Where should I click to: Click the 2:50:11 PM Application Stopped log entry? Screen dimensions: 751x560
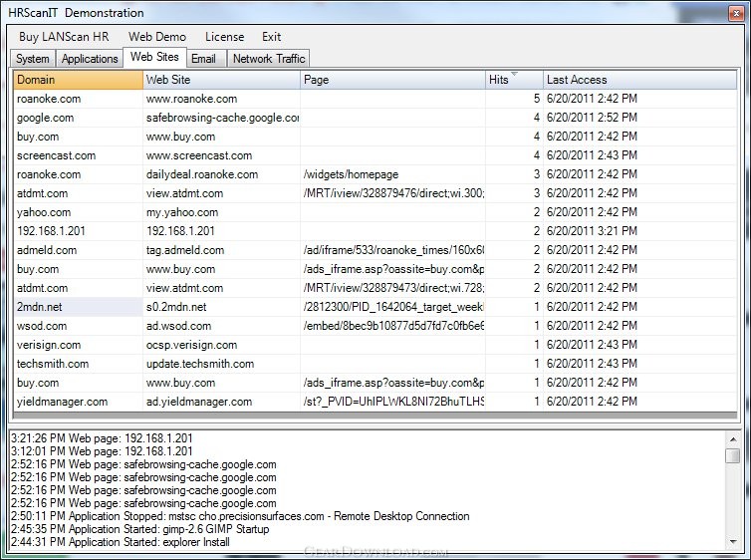coord(240,516)
